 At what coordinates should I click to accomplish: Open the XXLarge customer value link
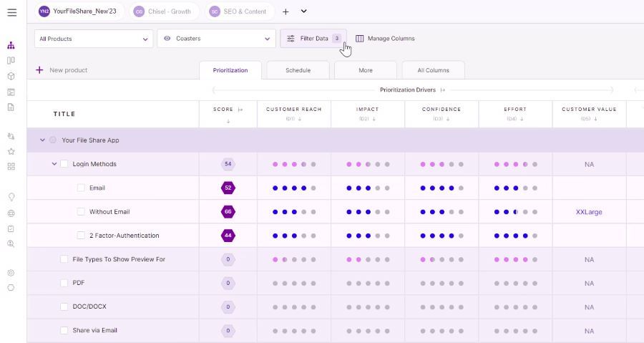coord(589,212)
